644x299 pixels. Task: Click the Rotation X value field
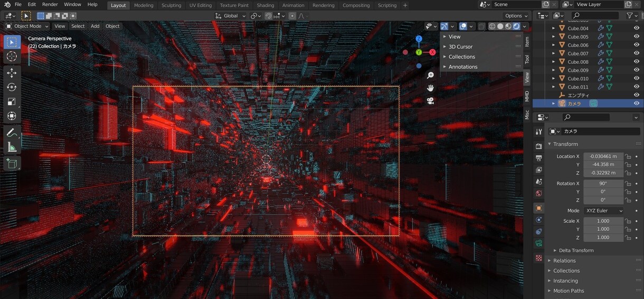[603, 184]
